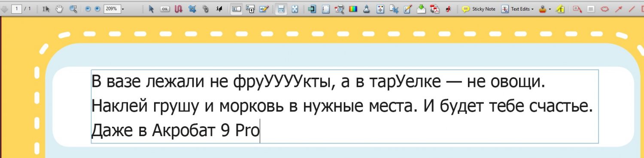This screenshot has height=158, width=644.
Task: Zoom out with the minus button
Action: 88,9
